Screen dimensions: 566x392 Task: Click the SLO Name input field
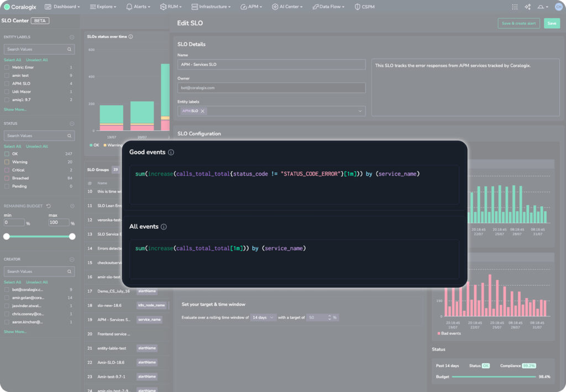coord(271,65)
